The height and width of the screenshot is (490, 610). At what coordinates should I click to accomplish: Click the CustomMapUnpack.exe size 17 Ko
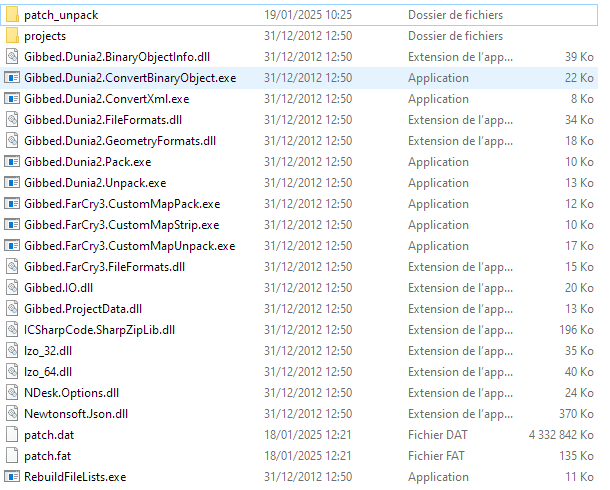coord(580,246)
